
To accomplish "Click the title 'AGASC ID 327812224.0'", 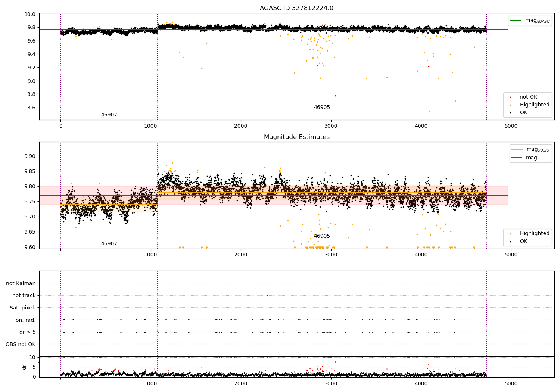I will [296, 8].
